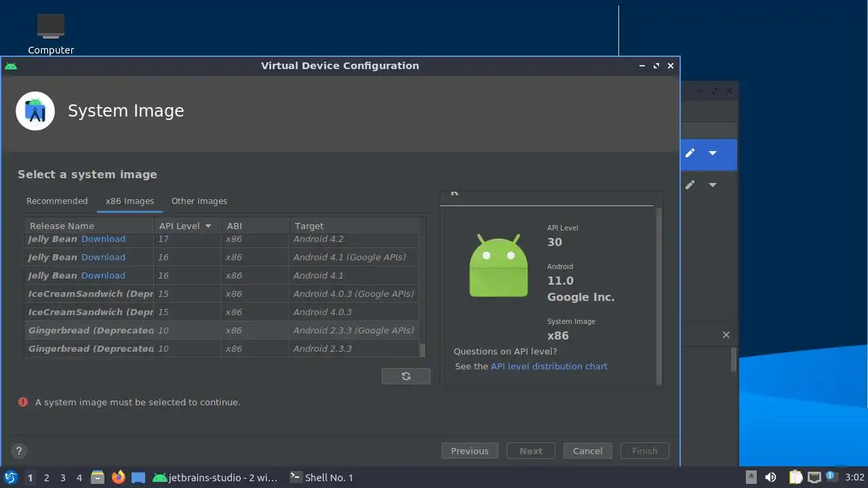Viewport: 868px width, 488px height.
Task: Launch Firefox from the taskbar
Action: point(119,478)
